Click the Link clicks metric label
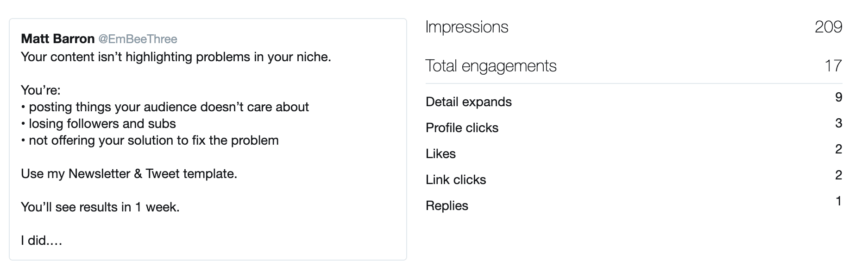Image resolution: width=868 pixels, height=268 pixels. click(x=456, y=180)
